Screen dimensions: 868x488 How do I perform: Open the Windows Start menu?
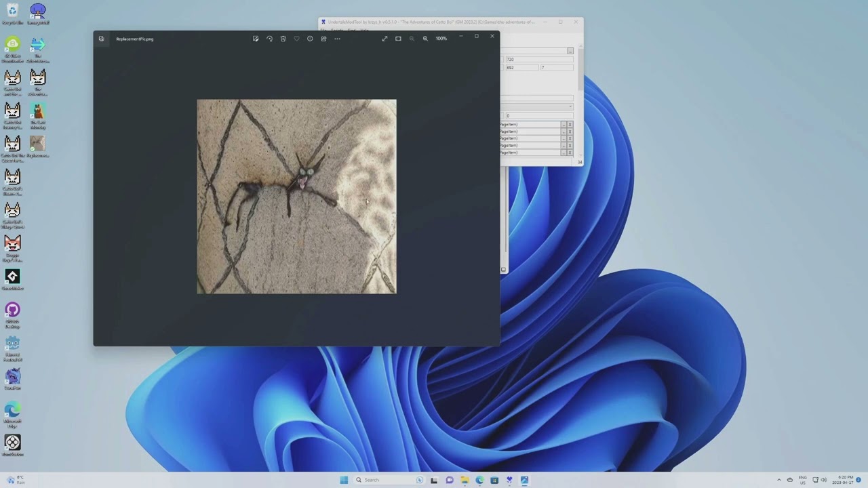(x=344, y=480)
